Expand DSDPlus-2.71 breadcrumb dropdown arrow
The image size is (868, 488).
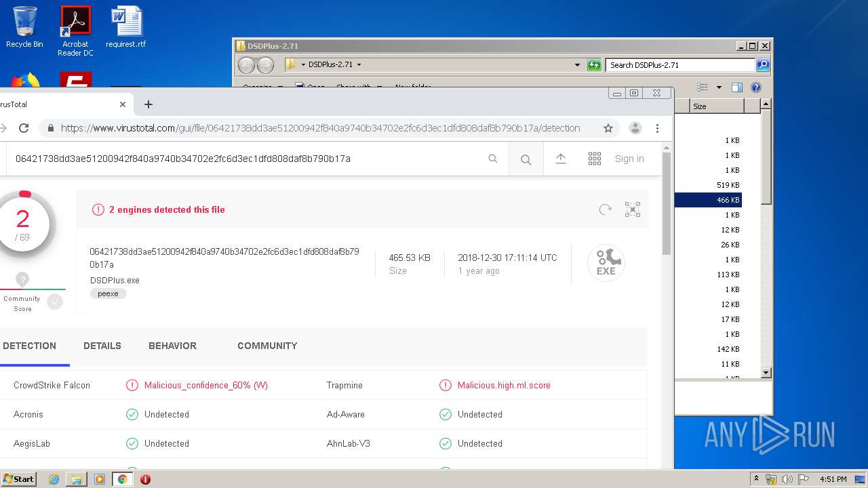(x=359, y=65)
